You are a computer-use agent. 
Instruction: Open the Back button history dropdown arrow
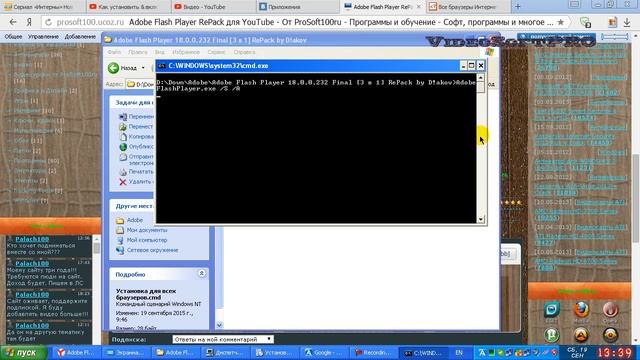point(143,68)
